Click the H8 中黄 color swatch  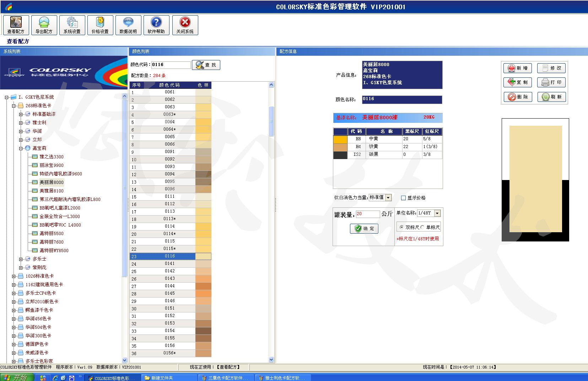(x=340, y=139)
